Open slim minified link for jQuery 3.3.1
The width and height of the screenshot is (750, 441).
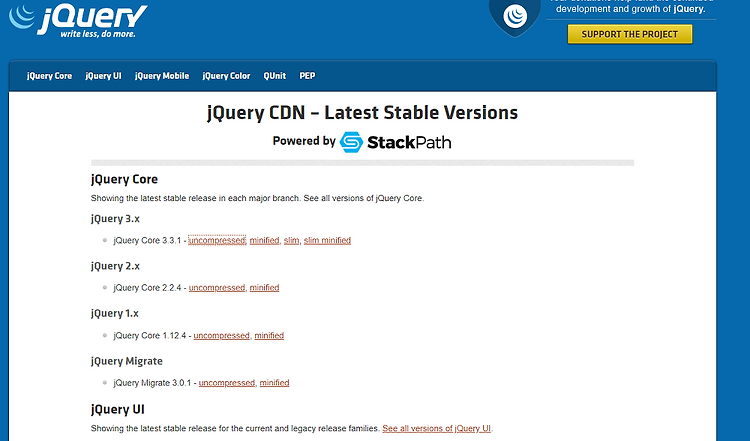pyautogui.click(x=327, y=240)
